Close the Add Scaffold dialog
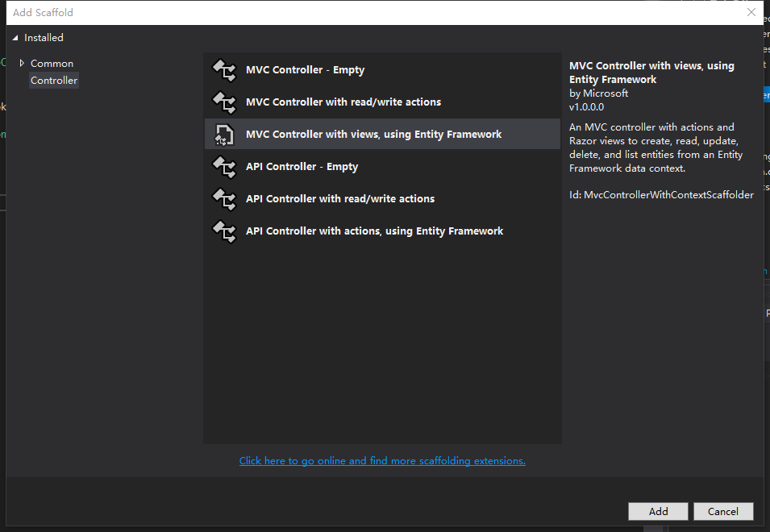 (x=751, y=12)
